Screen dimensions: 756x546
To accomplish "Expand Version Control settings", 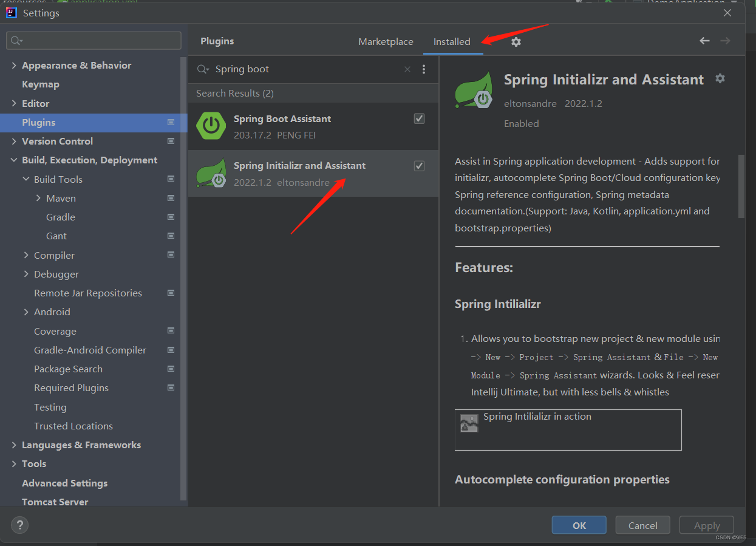I will [x=14, y=141].
